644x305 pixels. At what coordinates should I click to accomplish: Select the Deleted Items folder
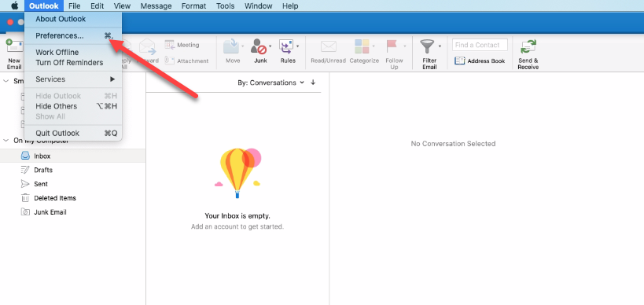(x=72, y=198)
